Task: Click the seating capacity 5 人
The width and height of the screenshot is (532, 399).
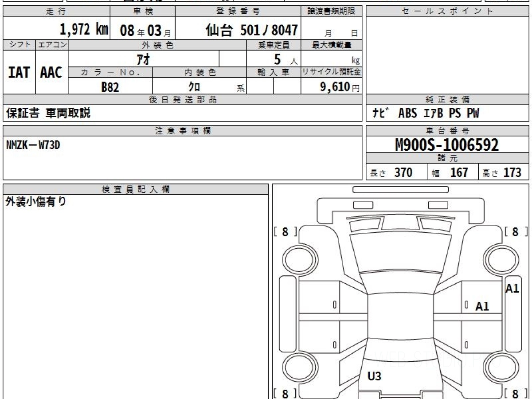Action: 286,59
